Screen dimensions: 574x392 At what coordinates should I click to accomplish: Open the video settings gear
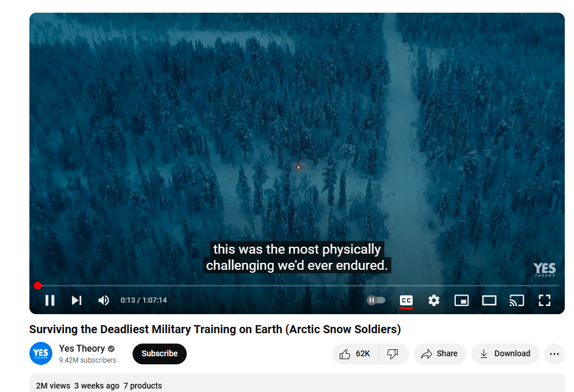pos(434,300)
